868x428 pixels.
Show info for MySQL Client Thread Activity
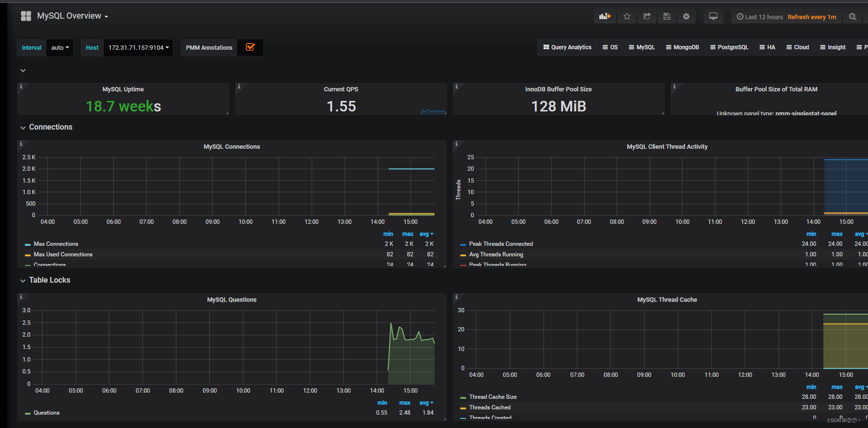coord(456,143)
